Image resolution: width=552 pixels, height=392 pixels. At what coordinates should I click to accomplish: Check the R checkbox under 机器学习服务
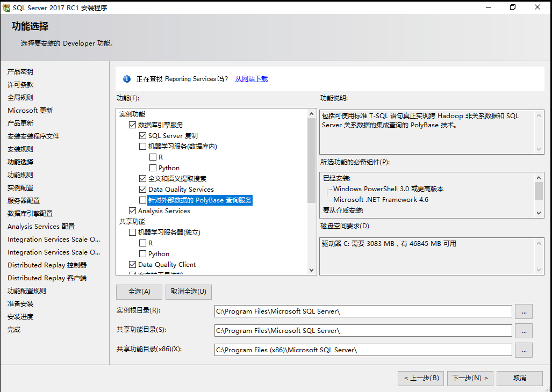(x=152, y=157)
